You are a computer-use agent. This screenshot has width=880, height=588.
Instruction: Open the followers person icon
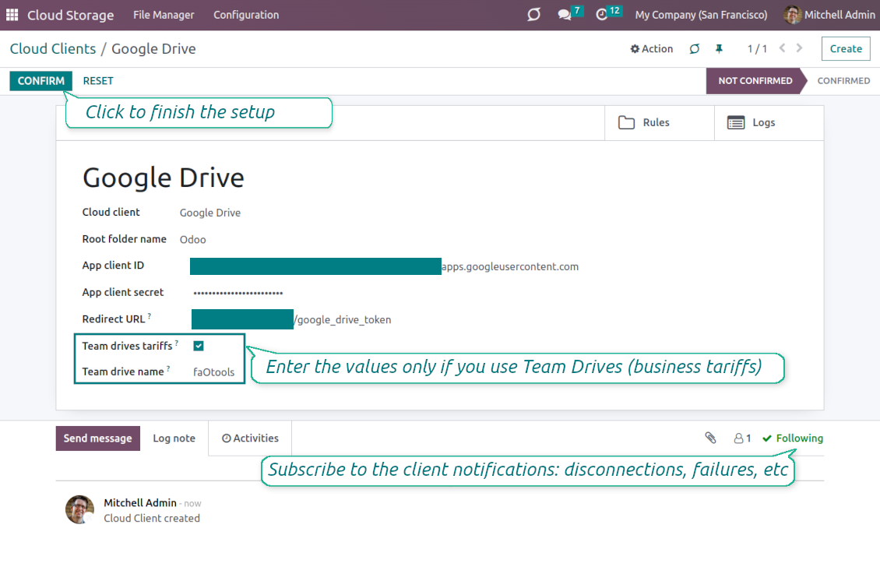coord(738,438)
